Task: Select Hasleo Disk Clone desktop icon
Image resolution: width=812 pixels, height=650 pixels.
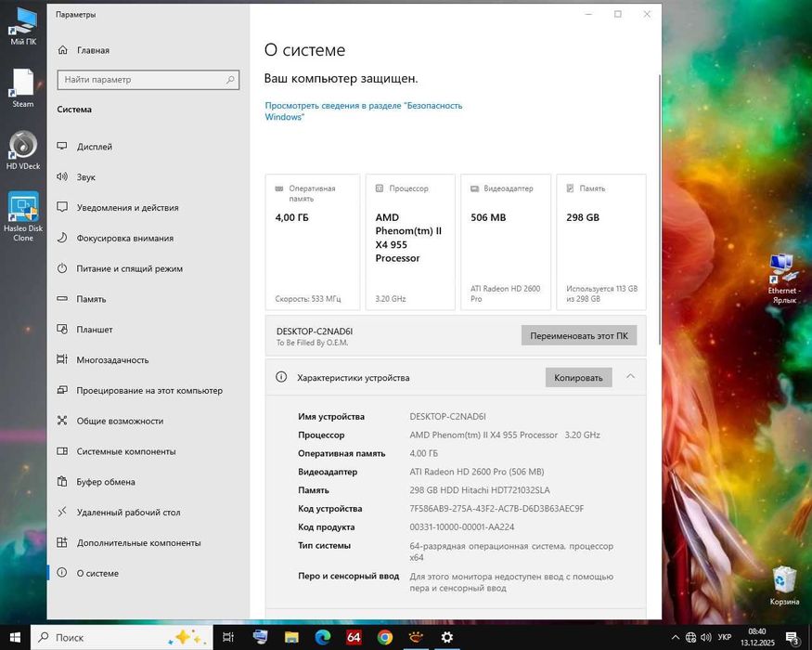Action: pos(23,216)
